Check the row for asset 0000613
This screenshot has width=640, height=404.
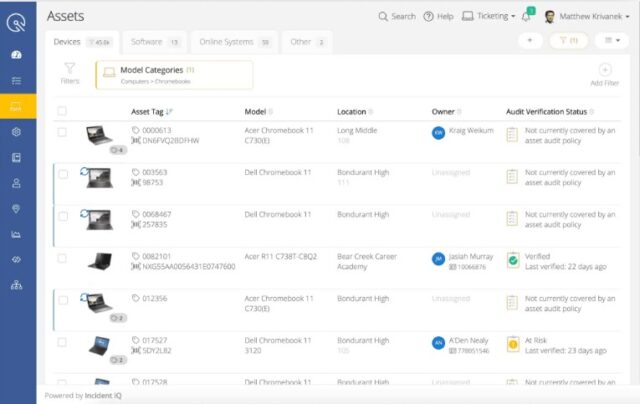pos(62,132)
